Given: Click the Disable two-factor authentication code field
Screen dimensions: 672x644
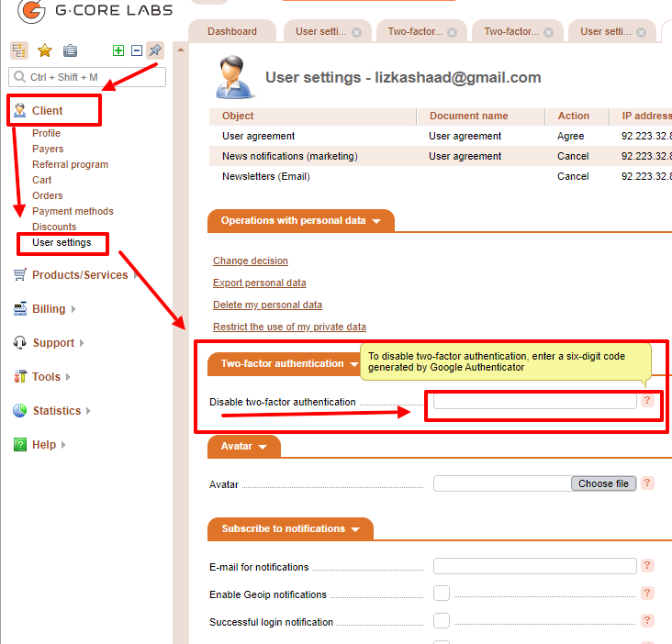Looking at the screenshot, I should pyautogui.click(x=535, y=401).
